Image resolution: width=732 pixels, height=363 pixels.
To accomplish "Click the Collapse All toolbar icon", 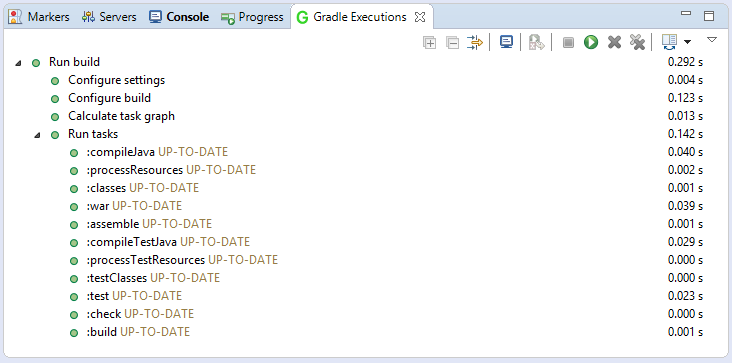I will click(x=452, y=43).
